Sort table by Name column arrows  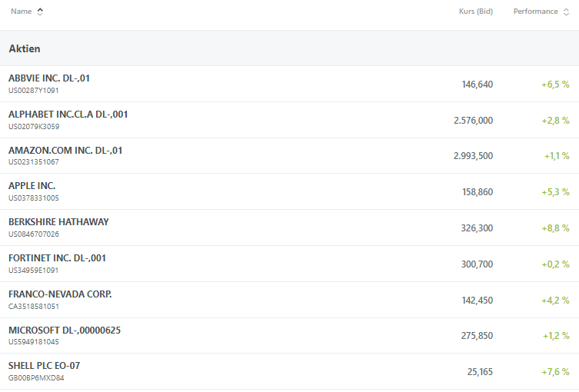(x=40, y=12)
